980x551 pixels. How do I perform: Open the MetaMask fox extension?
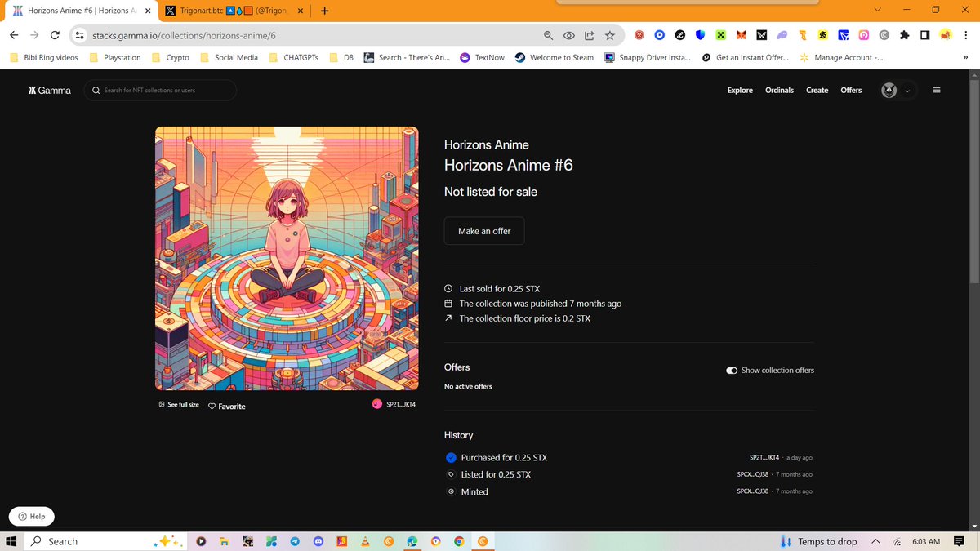[x=742, y=35]
